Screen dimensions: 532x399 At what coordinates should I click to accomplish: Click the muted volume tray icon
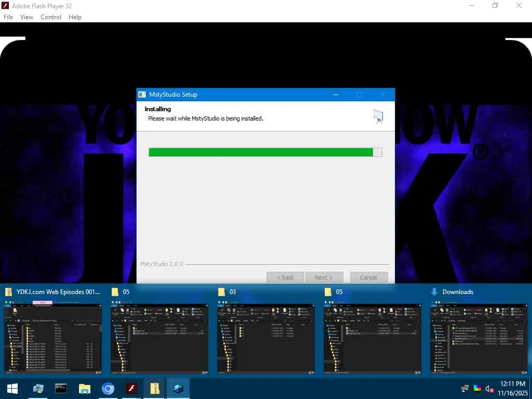pos(489,389)
